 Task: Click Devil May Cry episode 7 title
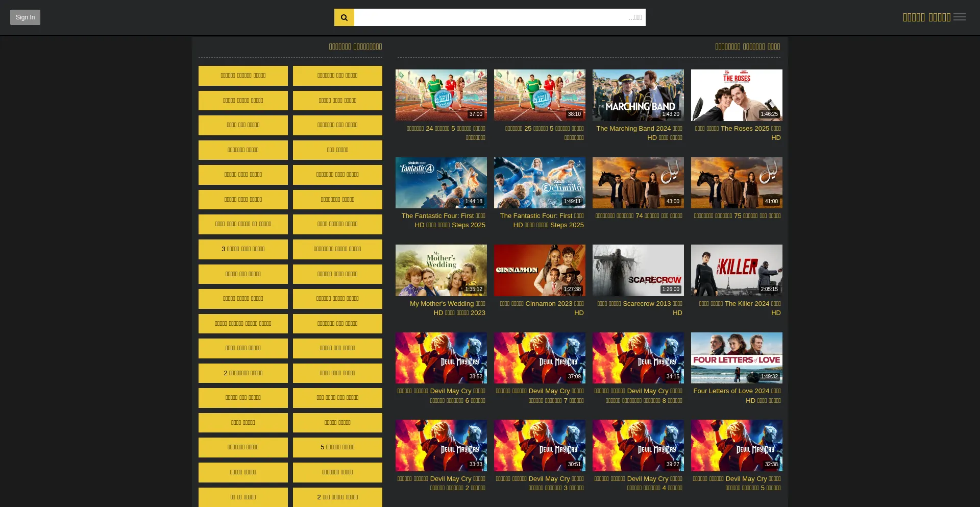[x=540, y=396]
